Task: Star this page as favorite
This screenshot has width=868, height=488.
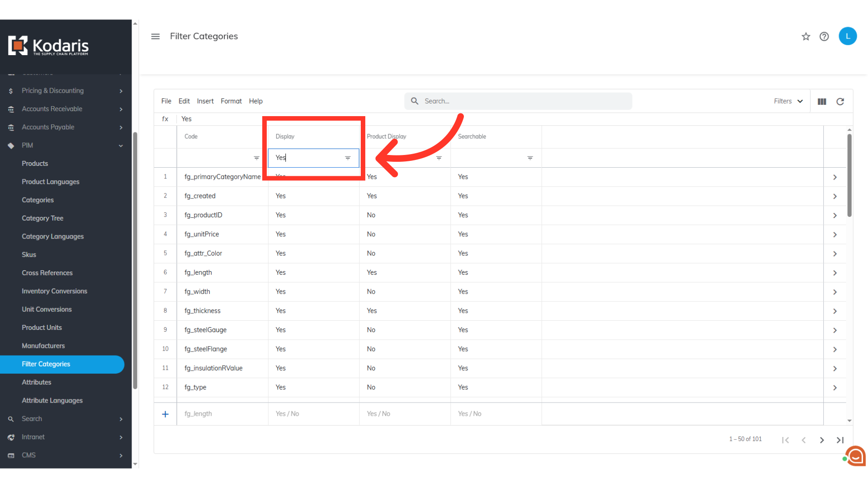Action: 806,37
